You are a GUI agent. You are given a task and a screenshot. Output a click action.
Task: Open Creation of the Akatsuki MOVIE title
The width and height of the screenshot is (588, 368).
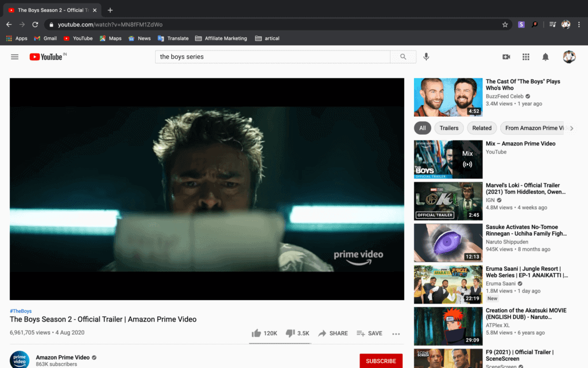coord(526,313)
